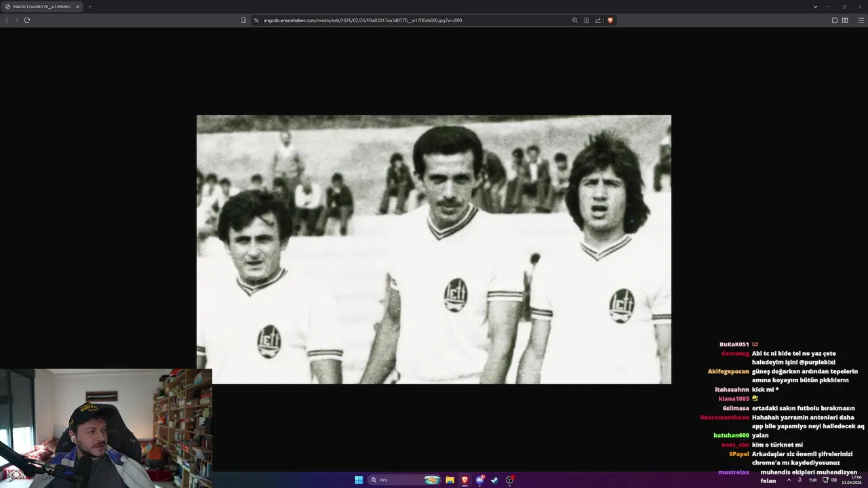
Task: Click chat username batuhan600
Action: tap(731, 435)
